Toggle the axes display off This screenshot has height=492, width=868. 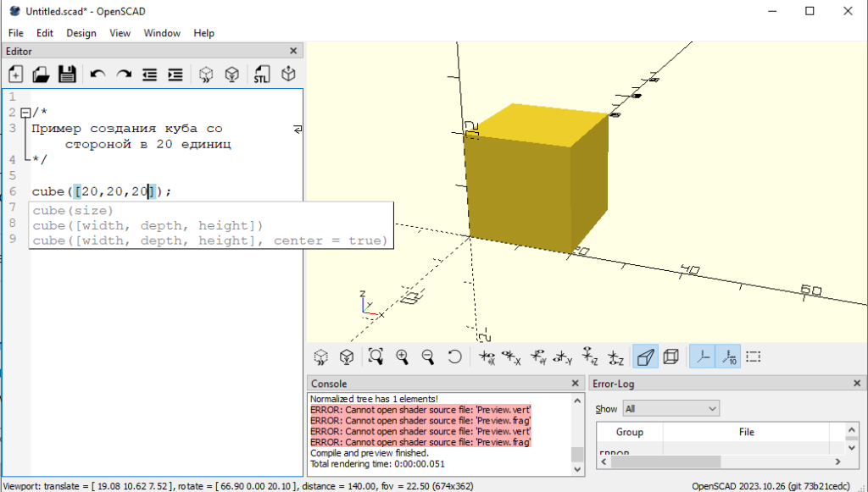(702, 357)
